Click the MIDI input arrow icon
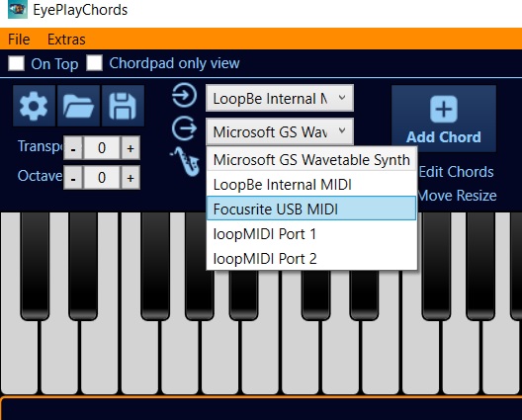Screen dimensions: 522x420 click(x=184, y=95)
